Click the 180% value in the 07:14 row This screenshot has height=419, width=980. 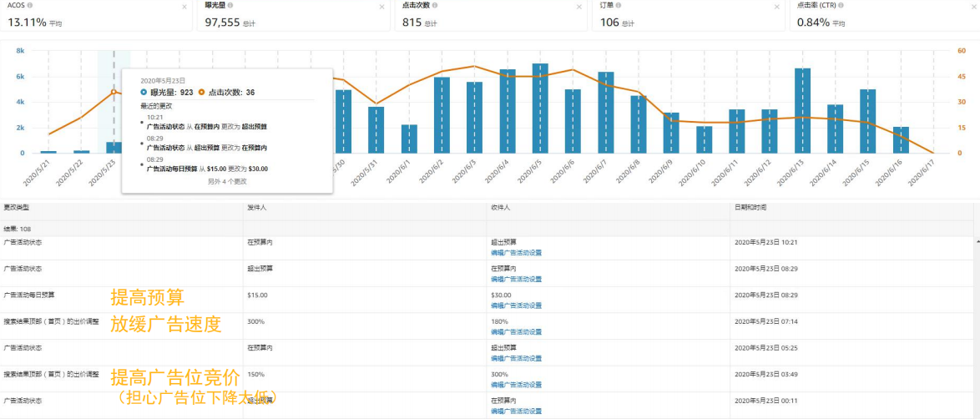[x=499, y=321]
